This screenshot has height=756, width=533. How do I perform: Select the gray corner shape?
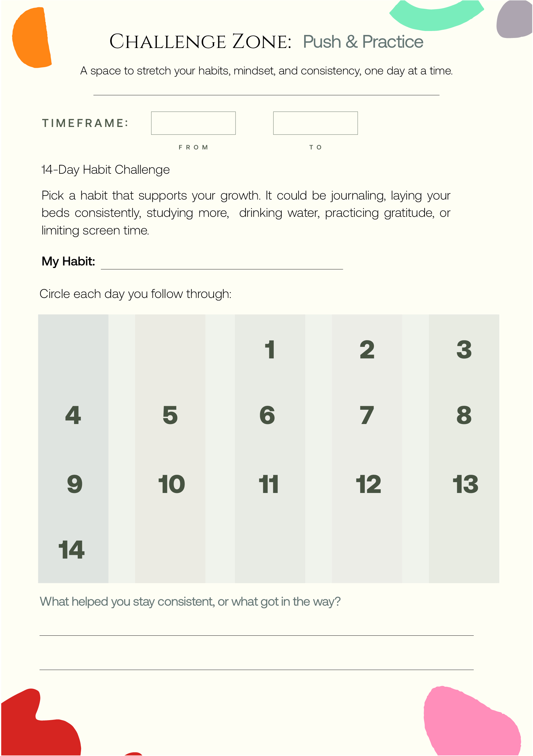[514, 20]
